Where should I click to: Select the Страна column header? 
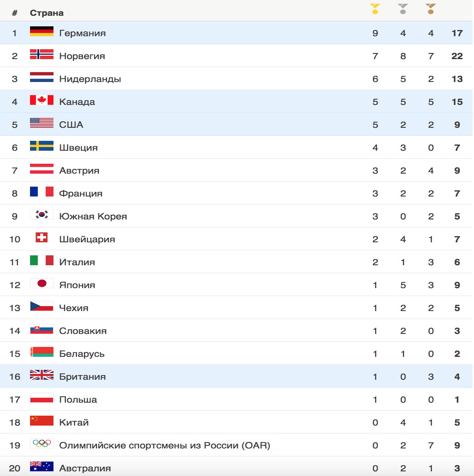coord(47,13)
